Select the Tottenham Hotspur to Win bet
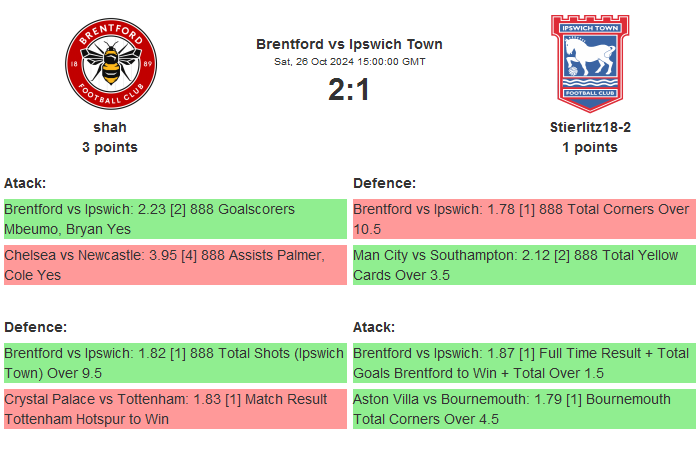 tap(175, 409)
